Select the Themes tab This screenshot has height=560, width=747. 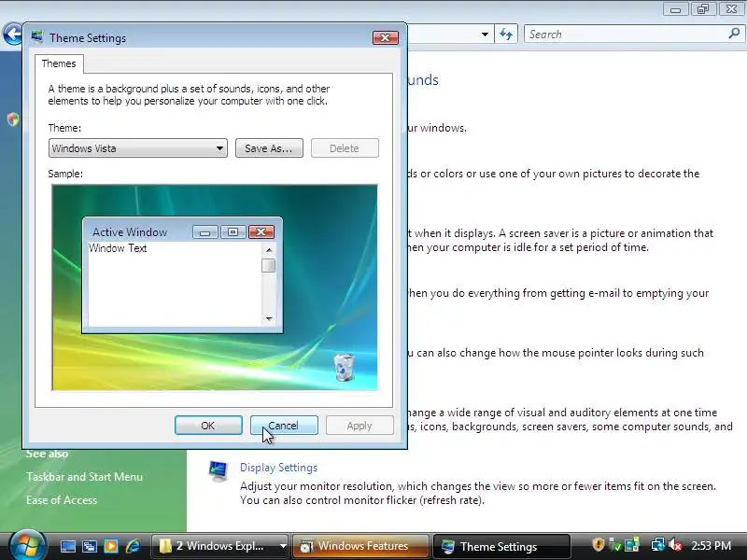pos(59,63)
